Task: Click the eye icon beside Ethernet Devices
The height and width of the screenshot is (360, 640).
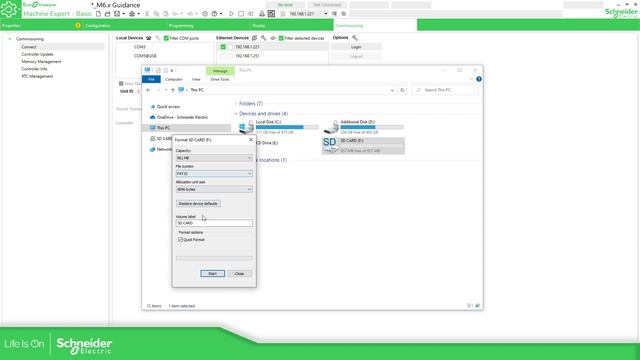Action: click(x=273, y=38)
